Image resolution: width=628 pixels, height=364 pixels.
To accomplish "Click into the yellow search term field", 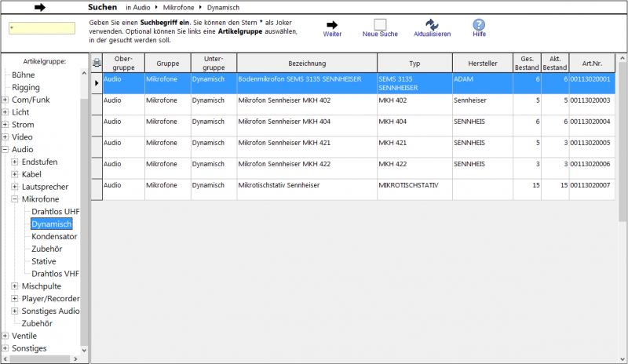I will pyautogui.click(x=42, y=28).
